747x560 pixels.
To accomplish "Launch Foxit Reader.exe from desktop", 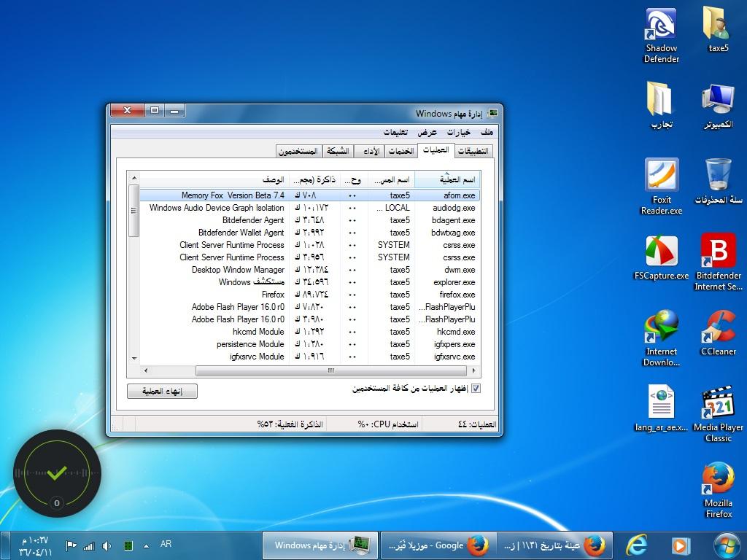I will point(661,187).
